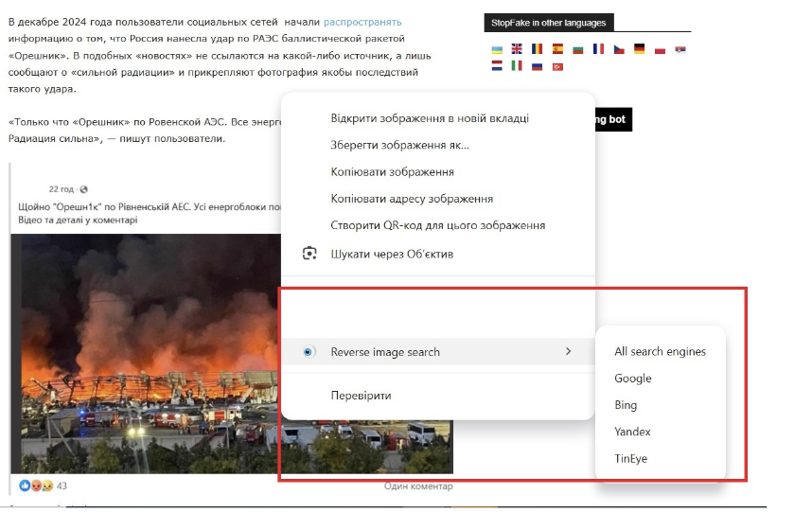Switch to English via UK flag
Viewport: 812px width, 530px height.
(x=517, y=49)
